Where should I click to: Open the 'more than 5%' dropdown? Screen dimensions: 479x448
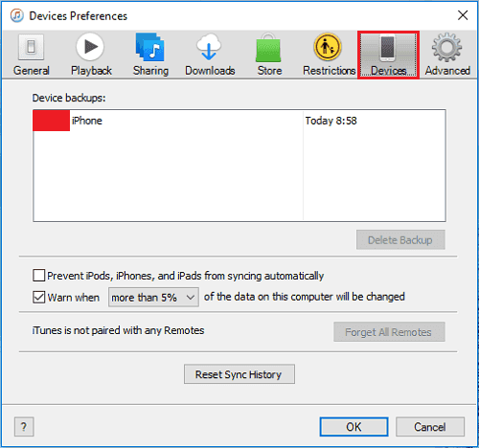153,297
